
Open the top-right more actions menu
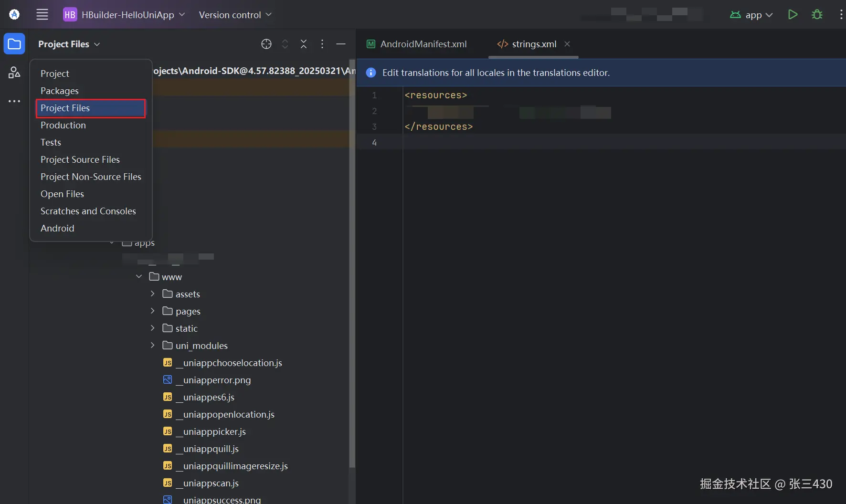(x=841, y=15)
